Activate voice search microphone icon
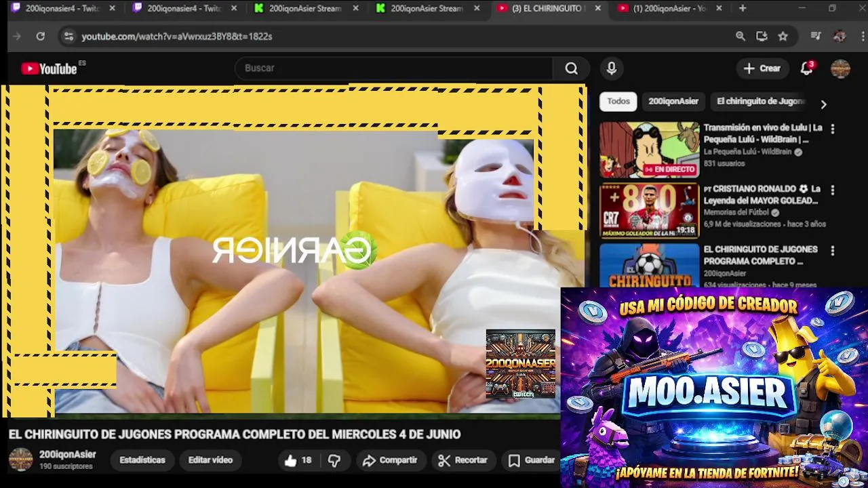The image size is (868, 488). [612, 68]
